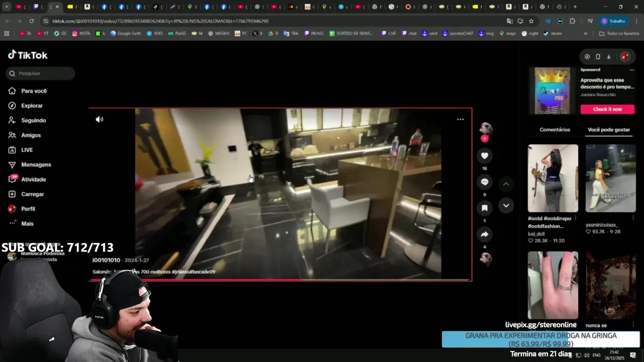Viewport: 644px width, 362px height.
Task: Go back with the browser back arrow
Action: pos(7,21)
